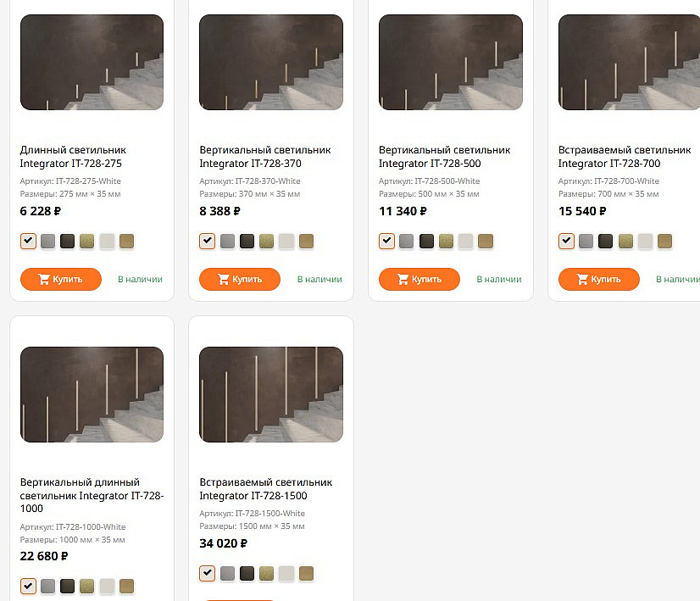Pick bronze color swatch for IT-728-700
The width and height of the screenshot is (700, 601).
point(665,242)
